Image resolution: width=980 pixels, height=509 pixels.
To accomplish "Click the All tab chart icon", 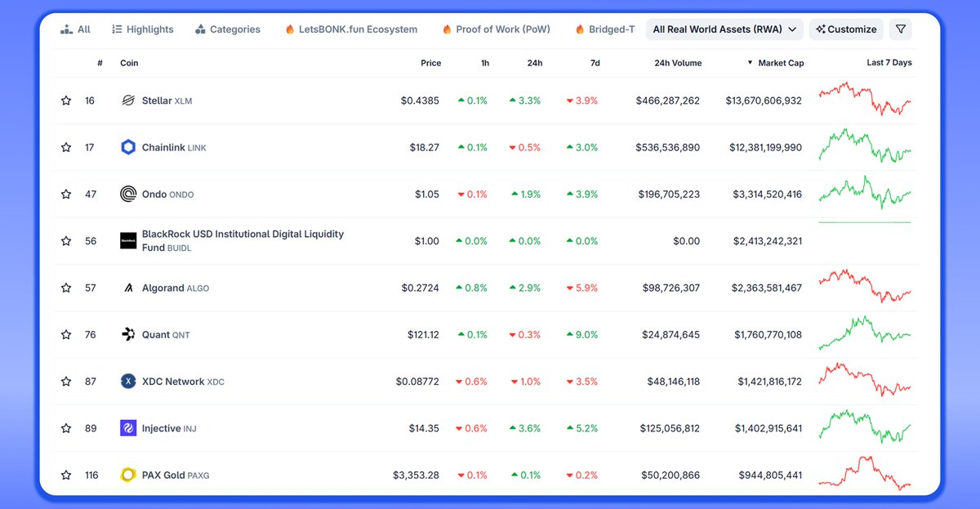I will point(66,29).
